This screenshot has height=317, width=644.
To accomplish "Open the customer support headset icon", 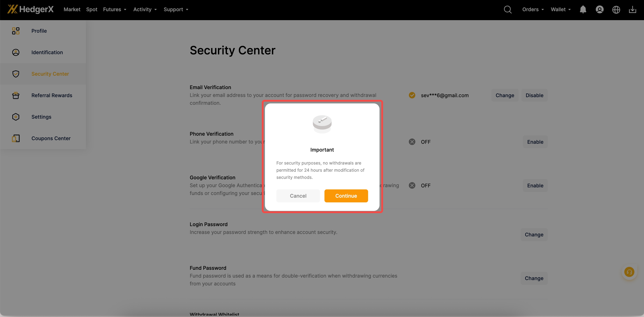I will [629, 272].
